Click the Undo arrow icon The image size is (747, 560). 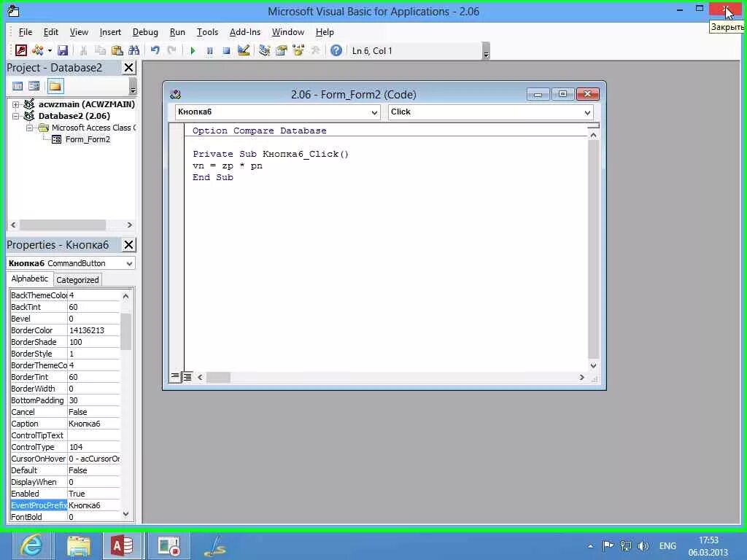pos(155,50)
